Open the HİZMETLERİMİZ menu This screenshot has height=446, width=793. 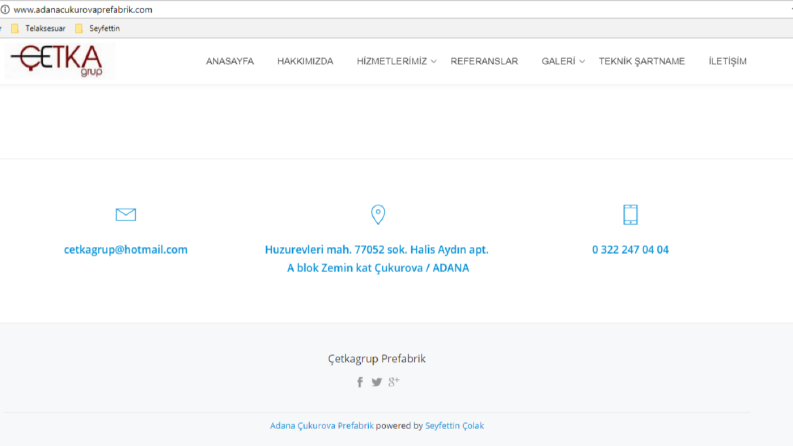[x=392, y=61]
